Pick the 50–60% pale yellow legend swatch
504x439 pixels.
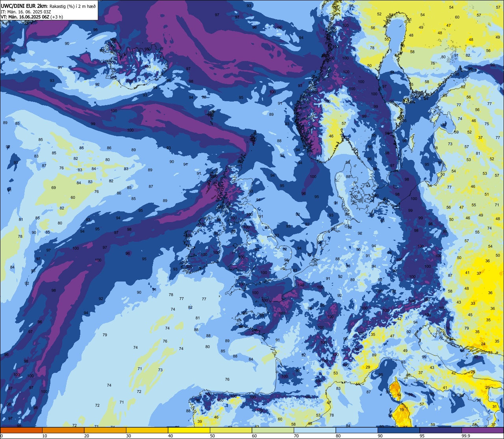[x=231, y=430]
